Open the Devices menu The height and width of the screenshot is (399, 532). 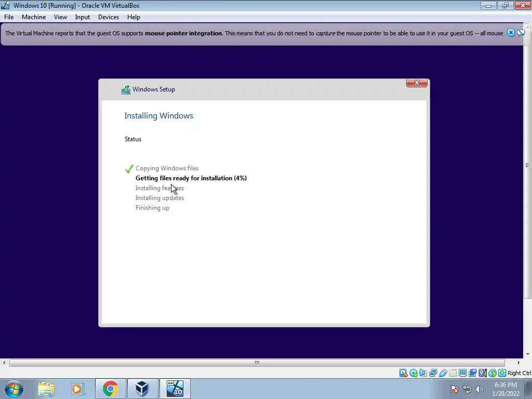point(109,17)
